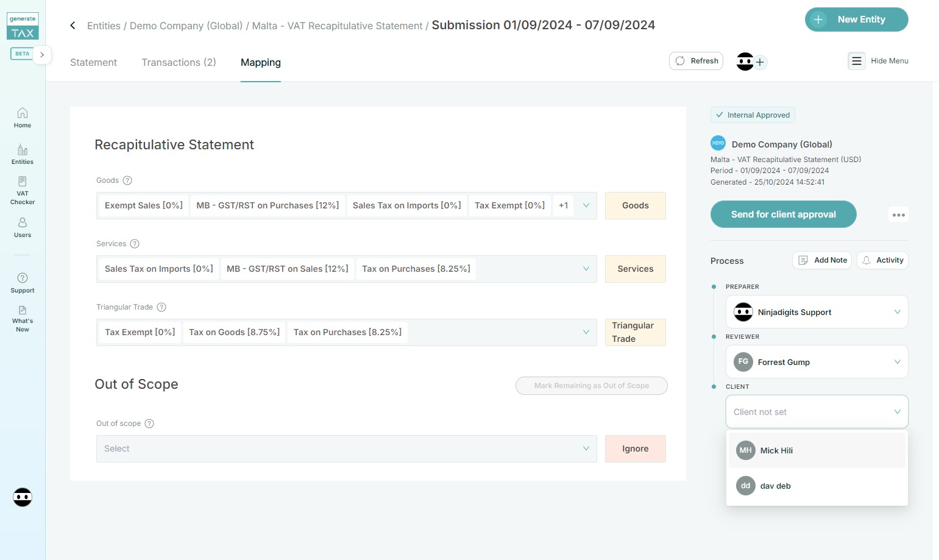939x560 pixels.
Task: Expand the sidebar with arrow button
Action: (42, 54)
